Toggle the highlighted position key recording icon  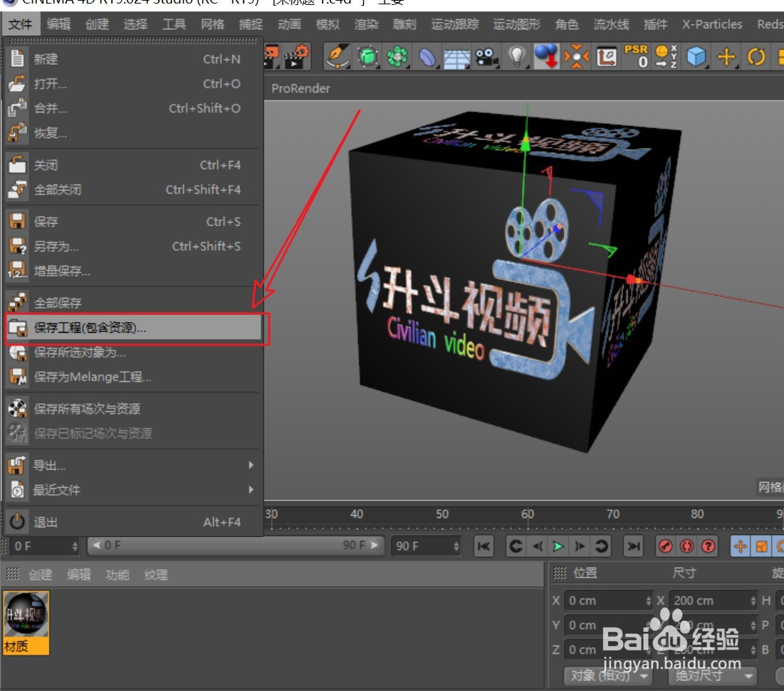(738, 546)
